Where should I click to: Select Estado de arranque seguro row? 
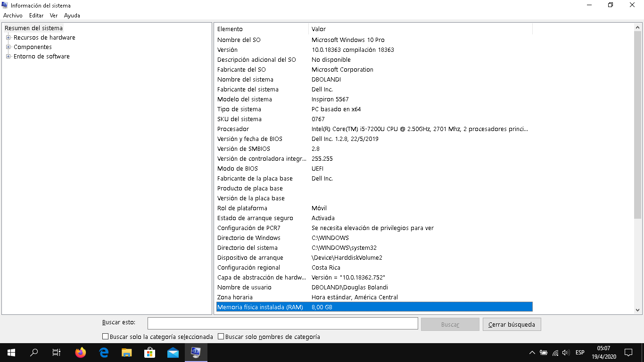[x=374, y=218]
